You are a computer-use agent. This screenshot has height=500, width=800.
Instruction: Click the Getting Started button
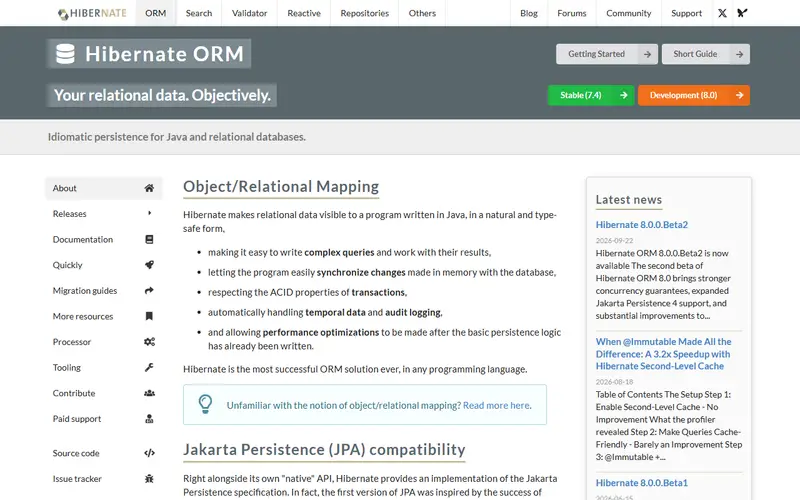coord(607,54)
